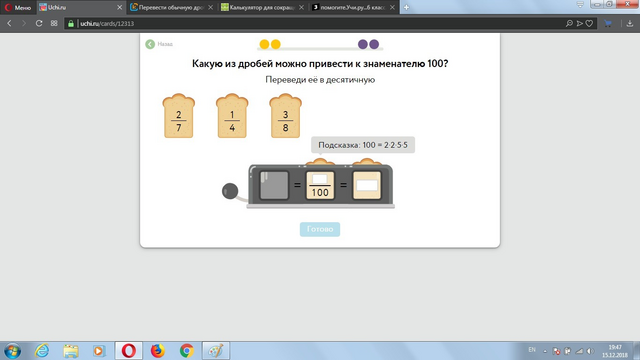The height and width of the screenshot is (360, 640).
Task: Click the decimal answer input field
Action: click(x=367, y=185)
